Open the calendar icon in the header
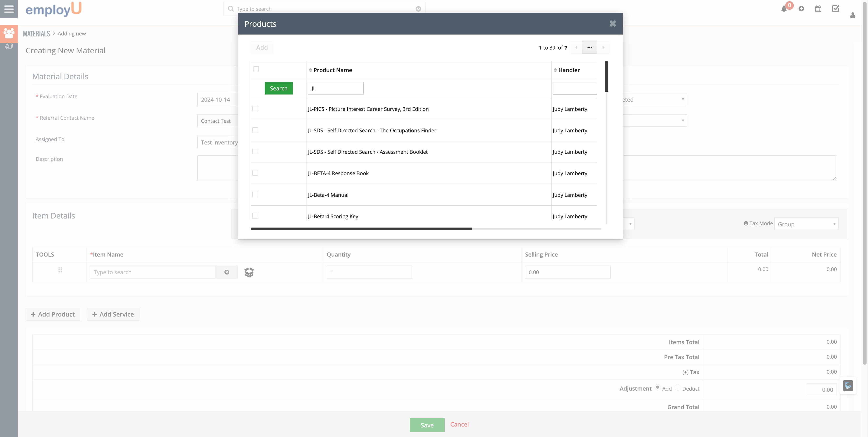The height and width of the screenshot is (437, 868). [818, 9]
